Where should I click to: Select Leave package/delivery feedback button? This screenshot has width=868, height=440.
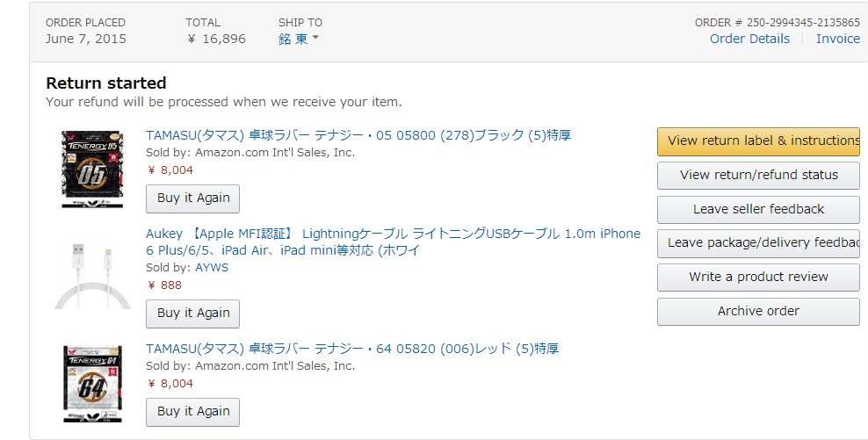point(758,243)
